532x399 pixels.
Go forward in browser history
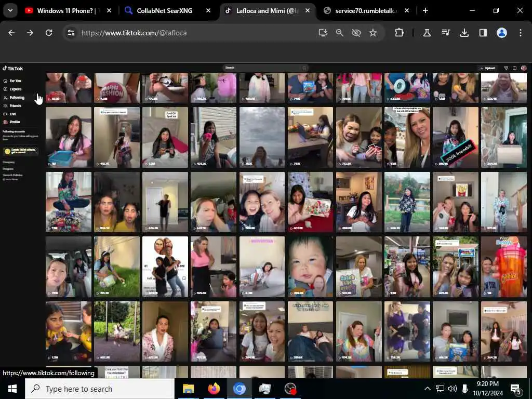coord(30,33)
